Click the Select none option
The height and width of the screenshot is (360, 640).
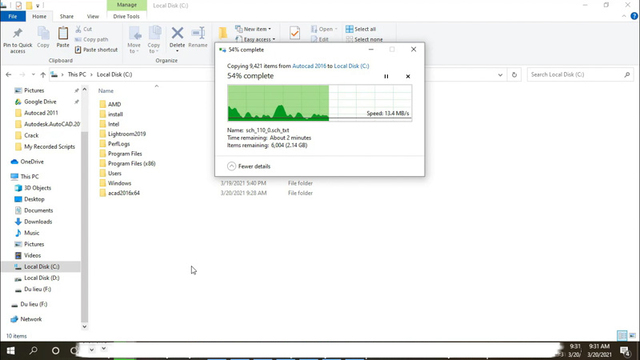click(x=364, y=39)
